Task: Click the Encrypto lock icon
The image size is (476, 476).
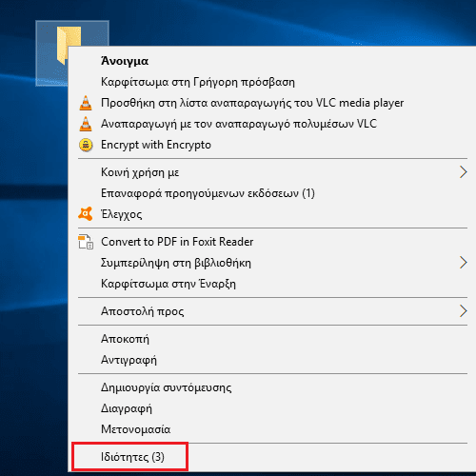Action: [86, 145]
